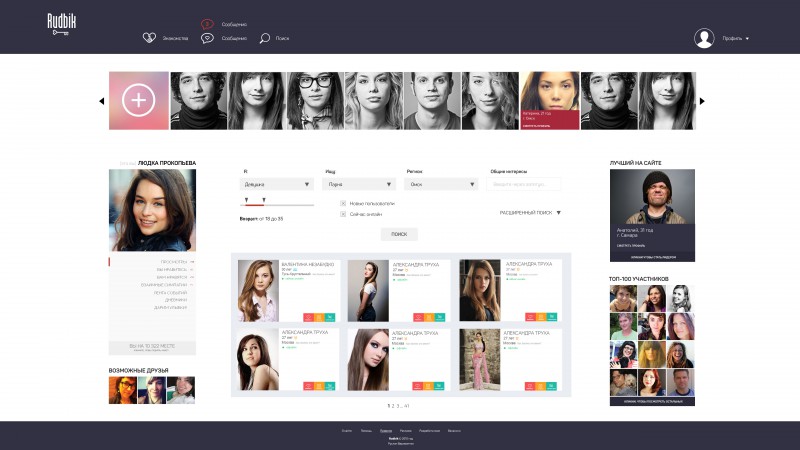Open ДНЕВНИКИ in the profile sidebar

coord(176,300)
